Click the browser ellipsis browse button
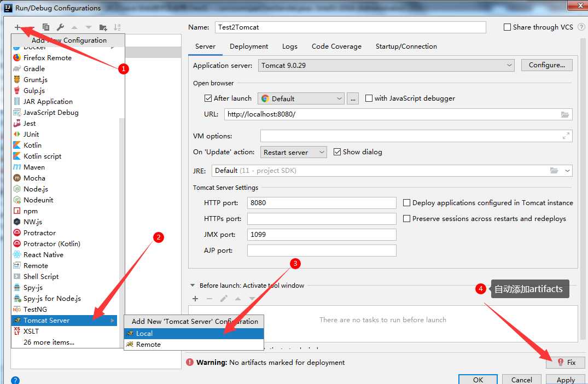The image size is (588, 384). 353,98
